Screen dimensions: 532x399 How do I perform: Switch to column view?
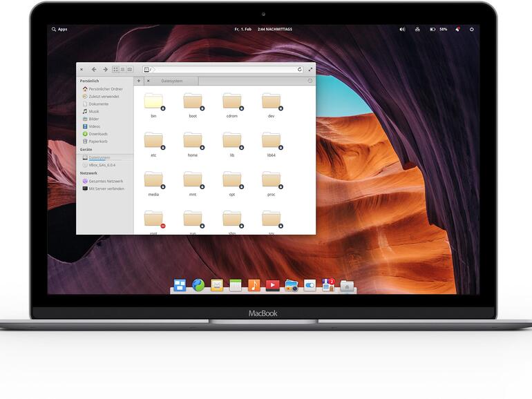[130, 70]
